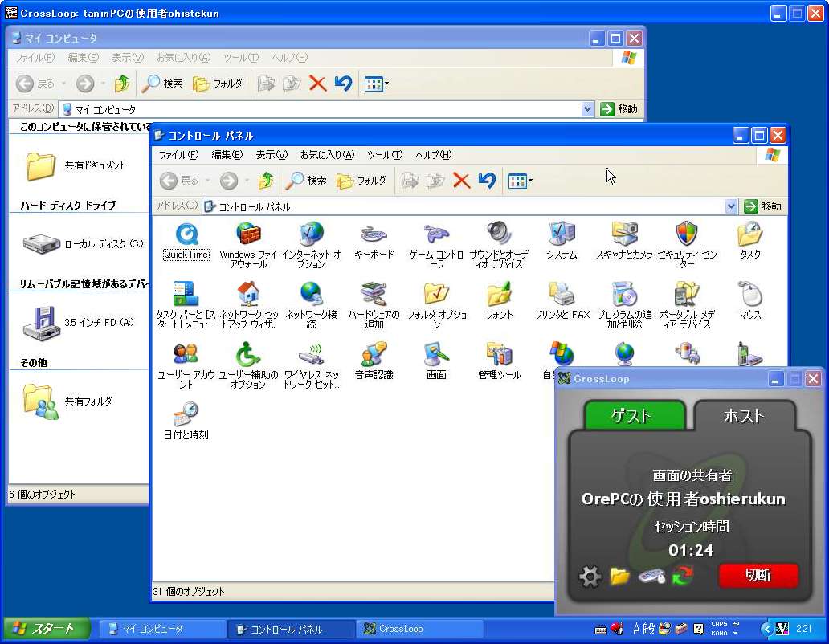Click 移動 button in コントロール パネル window

[762, 206]
